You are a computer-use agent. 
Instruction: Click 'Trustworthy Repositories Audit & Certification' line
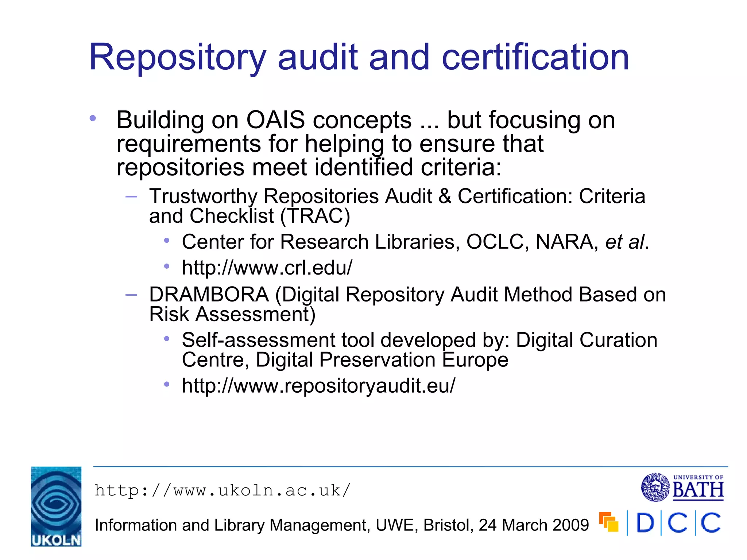click(x=397, y=196)
